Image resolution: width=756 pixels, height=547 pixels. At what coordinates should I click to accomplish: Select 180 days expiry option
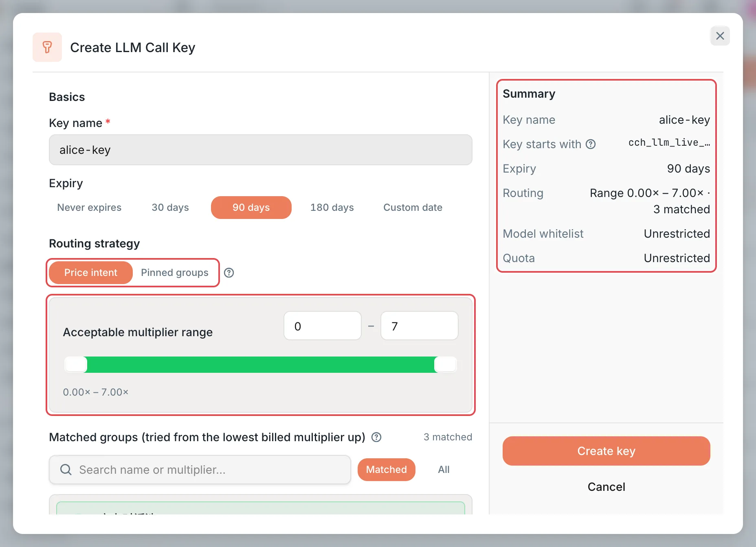point(332,208)
